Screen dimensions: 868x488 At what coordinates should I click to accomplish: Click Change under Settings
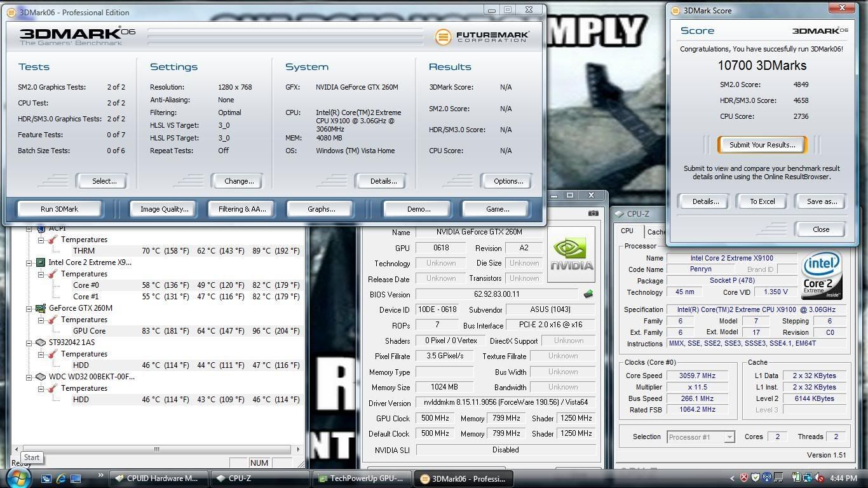[238, 181]
